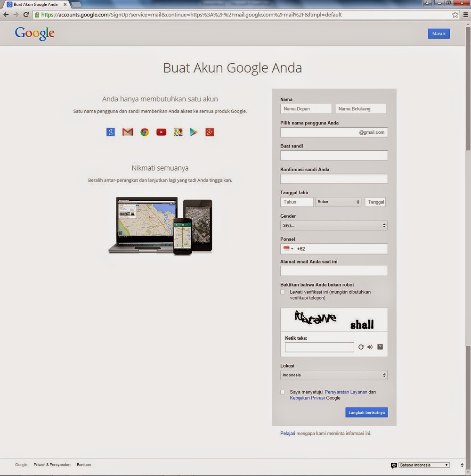
Task: Click the Nama Belakang input field
Action: 361,109
